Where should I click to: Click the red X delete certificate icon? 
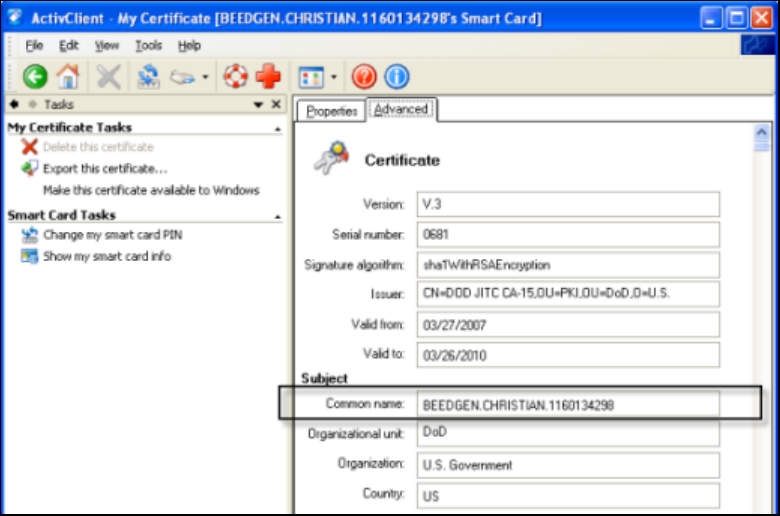(29, 147)
